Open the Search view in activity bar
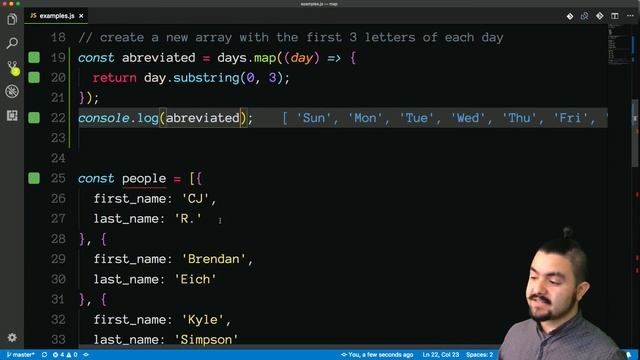The image size is (640, 360). [x=12, y=43]
